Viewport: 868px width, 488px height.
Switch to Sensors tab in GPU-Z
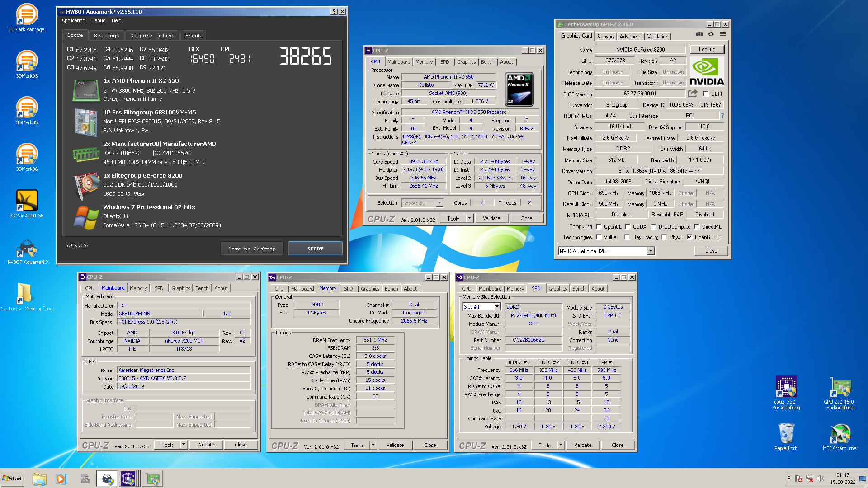click(x=605, y=37)
